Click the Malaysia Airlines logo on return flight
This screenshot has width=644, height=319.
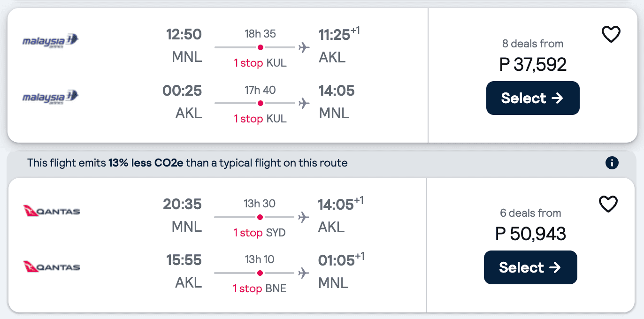point(51,97)
